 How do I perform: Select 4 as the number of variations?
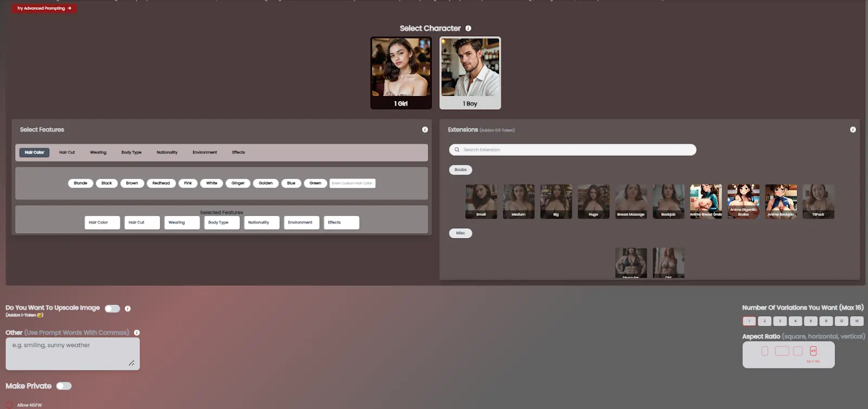[x=795, y=321]
